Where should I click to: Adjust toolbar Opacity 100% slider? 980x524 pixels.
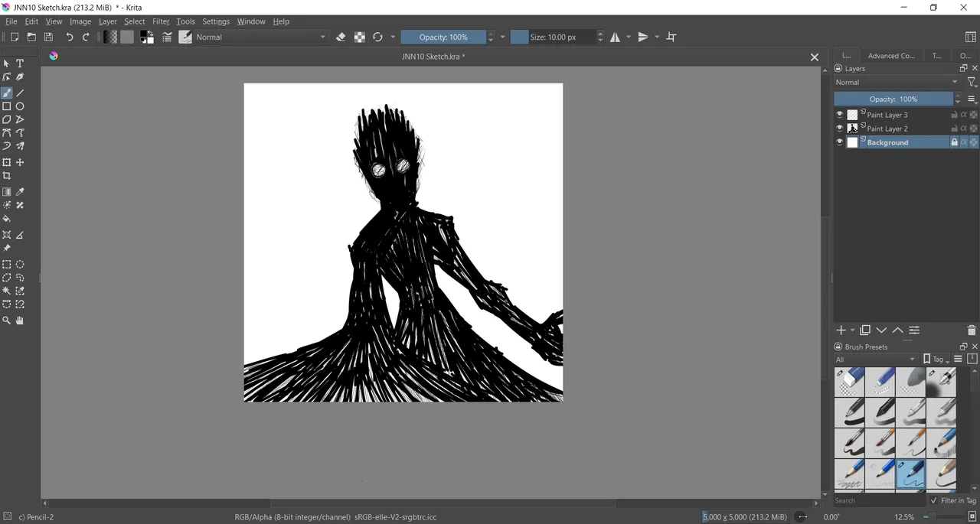[x=443, y=37]
